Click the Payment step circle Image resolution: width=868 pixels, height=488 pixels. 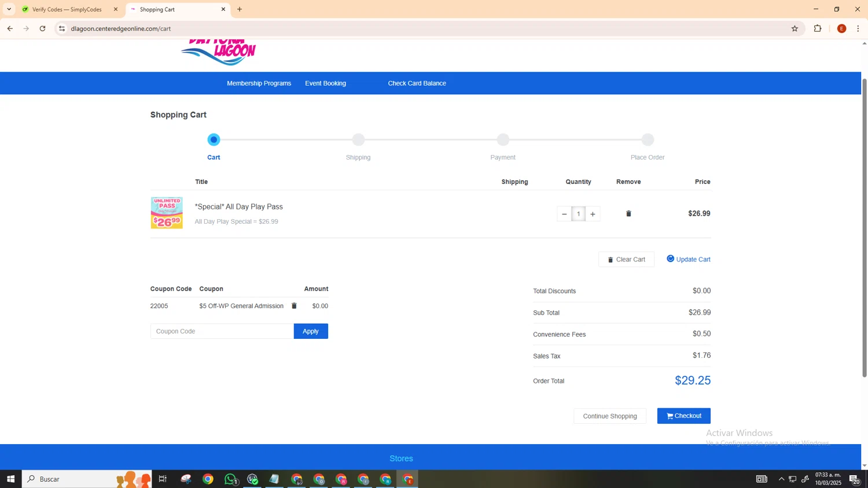click(503, 139)
